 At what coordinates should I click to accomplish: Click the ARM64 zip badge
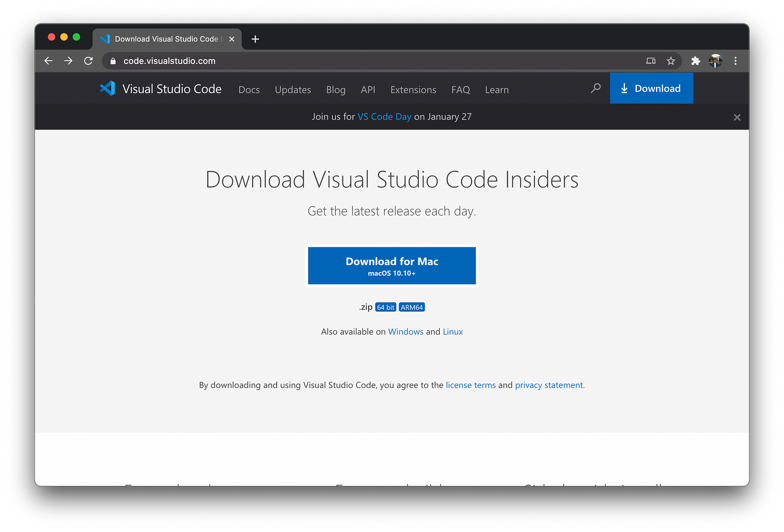[412, 307]
